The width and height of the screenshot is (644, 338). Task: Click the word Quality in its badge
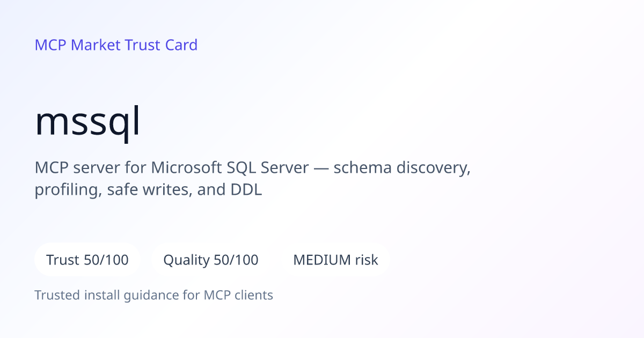[x=186, y=260]
